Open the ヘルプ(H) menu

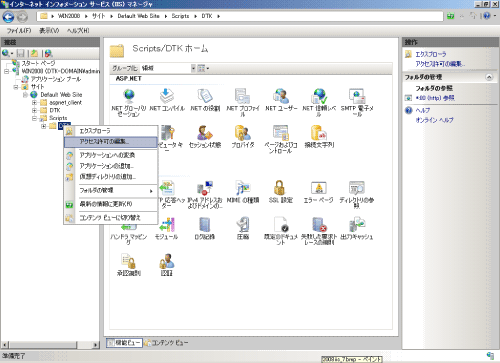pyautogui.click(x=78, y=31)
